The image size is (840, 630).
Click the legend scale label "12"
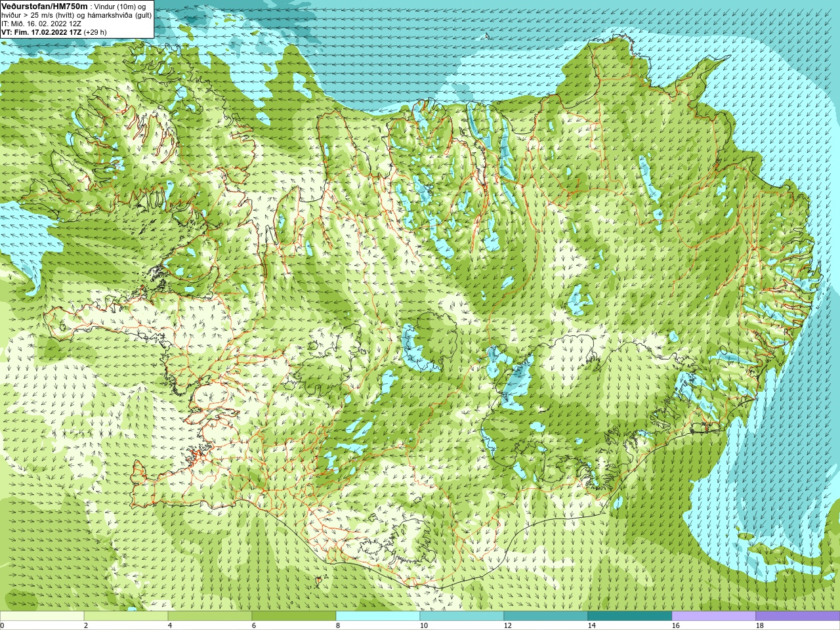pos(508,625)
